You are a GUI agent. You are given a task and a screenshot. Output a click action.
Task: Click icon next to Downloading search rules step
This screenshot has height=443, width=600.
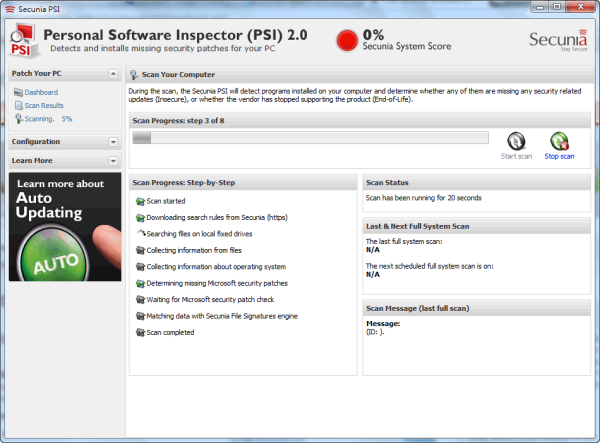(x=140, y=218)
